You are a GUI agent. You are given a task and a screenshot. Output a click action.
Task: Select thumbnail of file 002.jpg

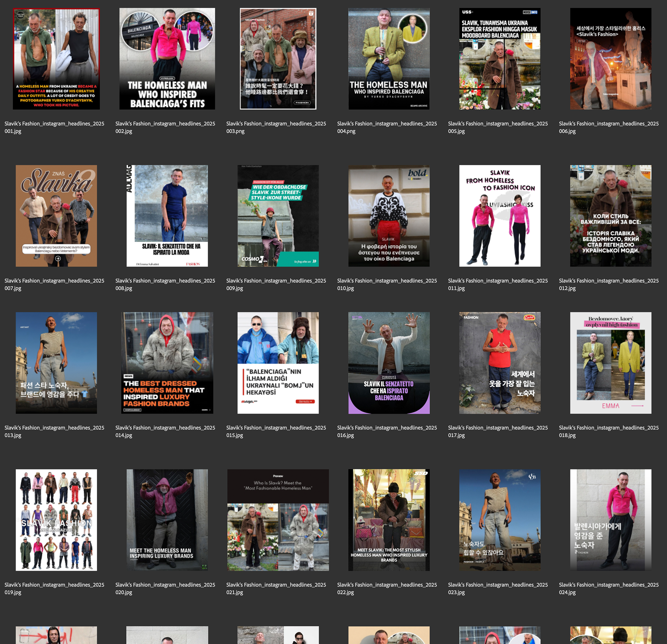point(167,59)
